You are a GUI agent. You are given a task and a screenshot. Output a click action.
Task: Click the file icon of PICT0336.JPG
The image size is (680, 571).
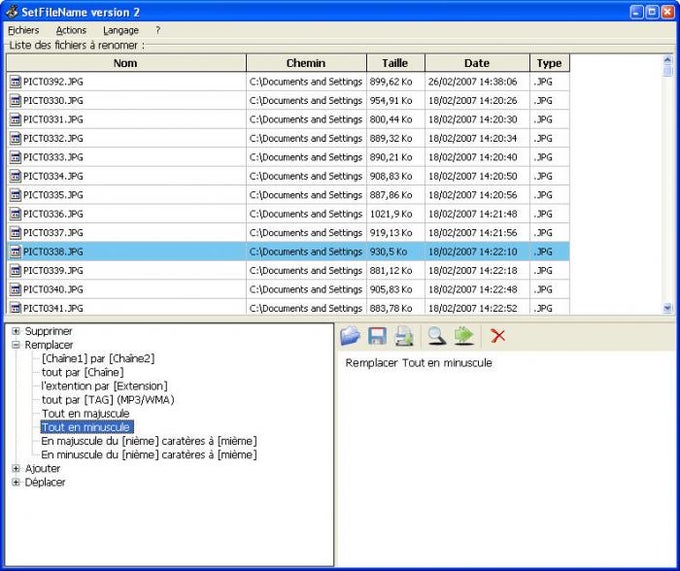tap(16, 214)
